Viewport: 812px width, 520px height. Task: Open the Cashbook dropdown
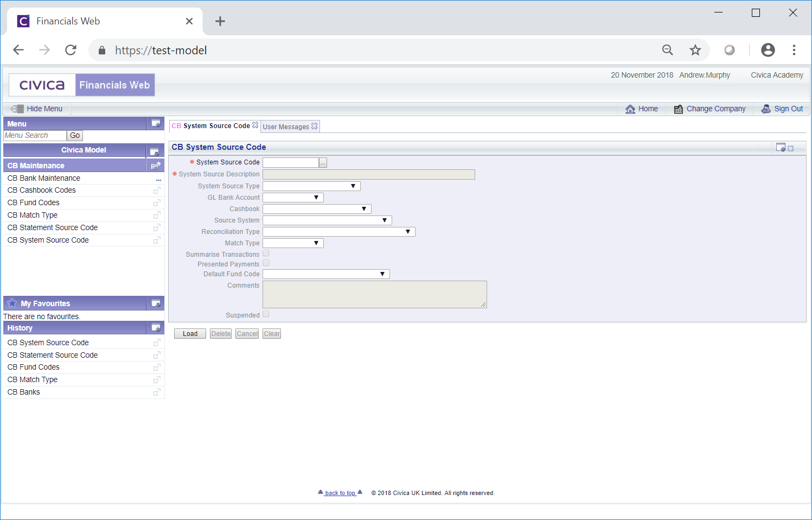[x=317, y=209]
